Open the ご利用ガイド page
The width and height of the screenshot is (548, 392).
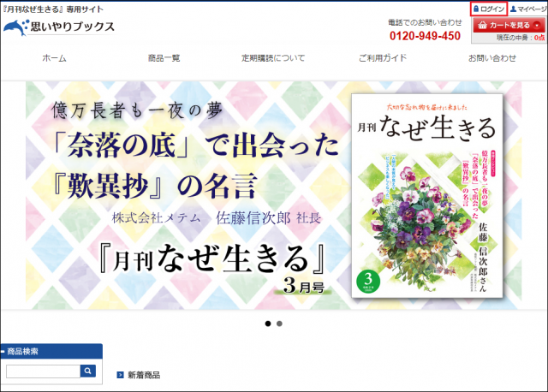coord(383,58)
